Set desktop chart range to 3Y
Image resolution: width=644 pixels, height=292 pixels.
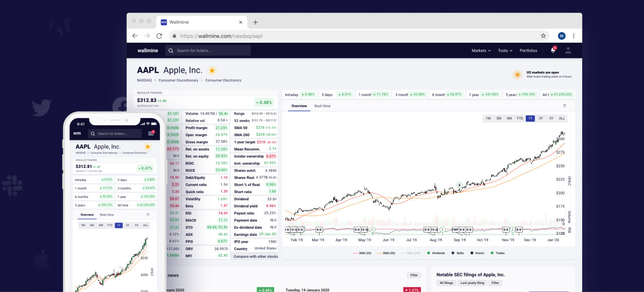(541, 118)
